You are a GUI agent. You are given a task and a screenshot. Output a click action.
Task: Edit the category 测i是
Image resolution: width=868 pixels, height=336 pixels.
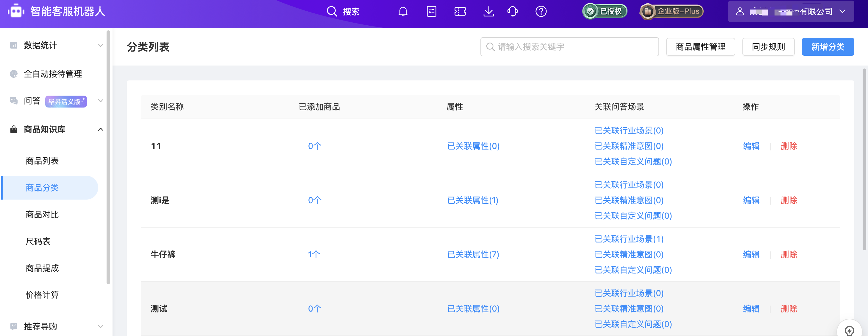click(751, 200)
